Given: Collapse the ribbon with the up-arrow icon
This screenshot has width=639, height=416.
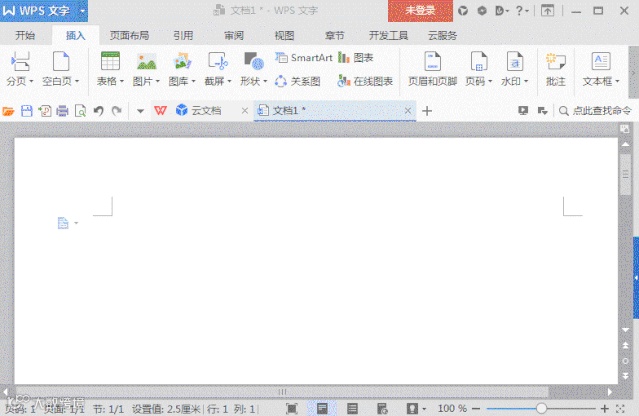Looking at the screenshot, I should tap(548, 11).
